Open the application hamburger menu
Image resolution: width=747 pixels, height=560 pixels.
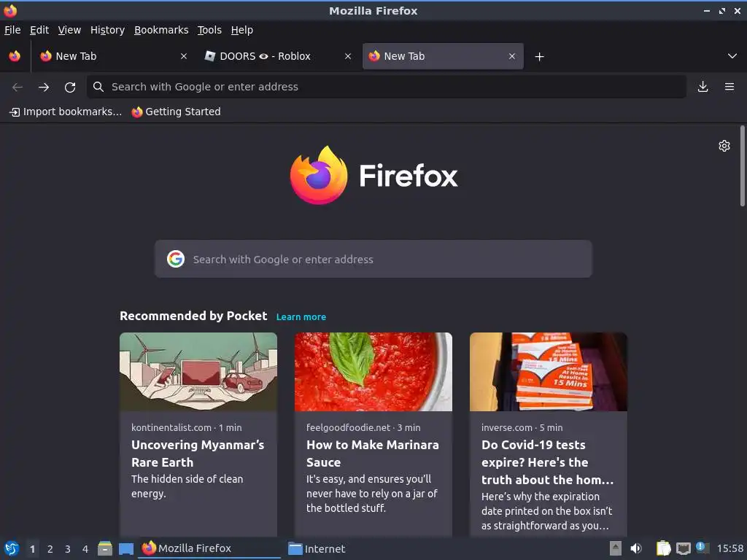point(729,87)
